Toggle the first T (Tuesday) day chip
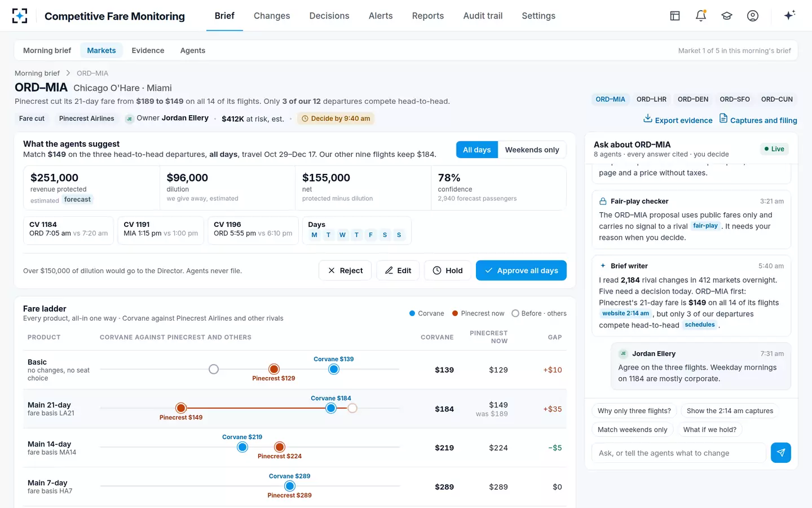This screenshot has width=812, height=508. click(x=328, y=235)
